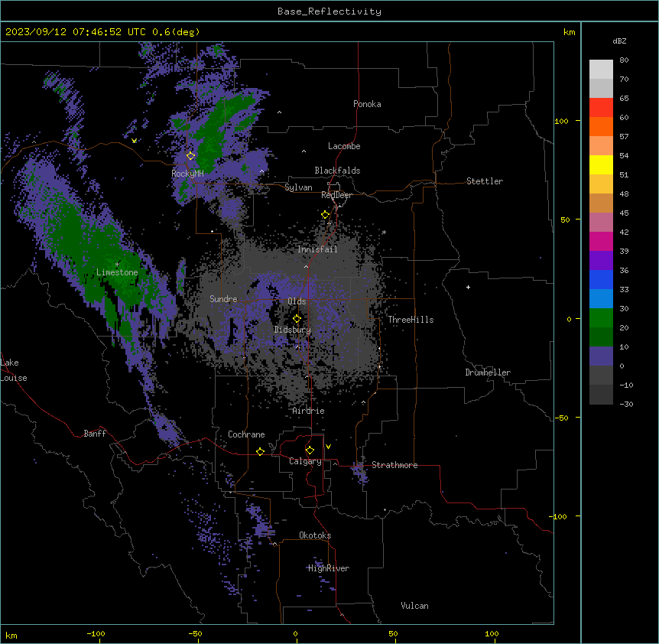Choose the pink 45–42 dBZ legend swatch
Viewport: 659px width, 644px height.
601,223
